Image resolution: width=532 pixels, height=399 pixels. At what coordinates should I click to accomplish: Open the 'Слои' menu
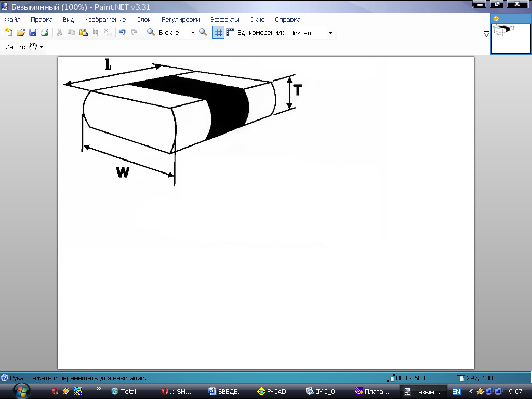pyautogui.click(x=143, y=20)
